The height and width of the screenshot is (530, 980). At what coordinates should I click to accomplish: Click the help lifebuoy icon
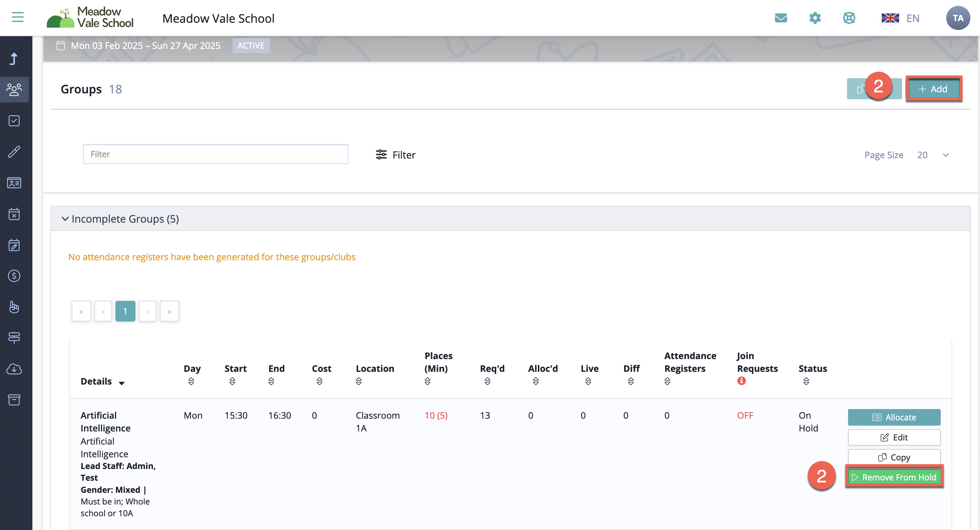click(x=849, y=18)
